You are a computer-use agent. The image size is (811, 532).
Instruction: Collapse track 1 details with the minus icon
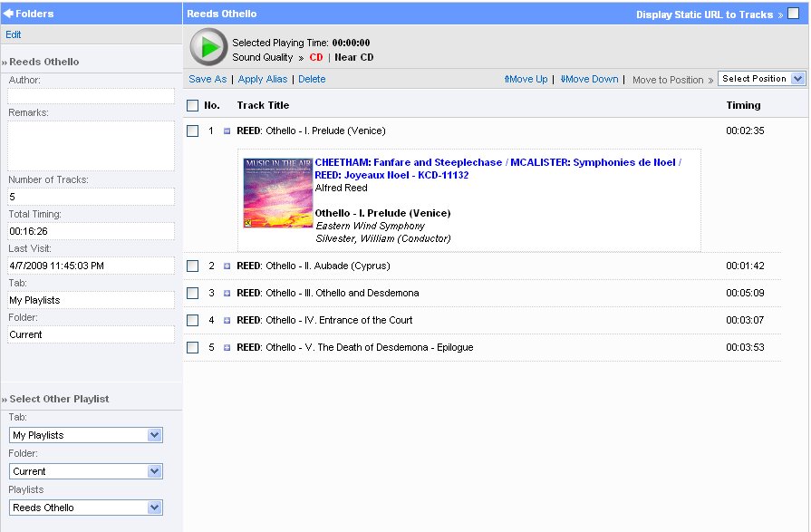(227, 131)
